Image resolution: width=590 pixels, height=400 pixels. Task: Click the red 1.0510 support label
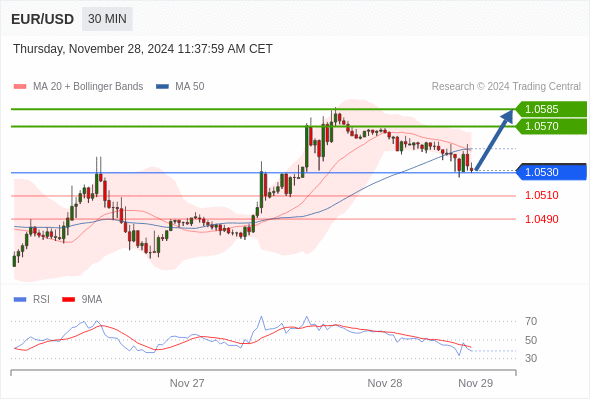click(541, 195)
